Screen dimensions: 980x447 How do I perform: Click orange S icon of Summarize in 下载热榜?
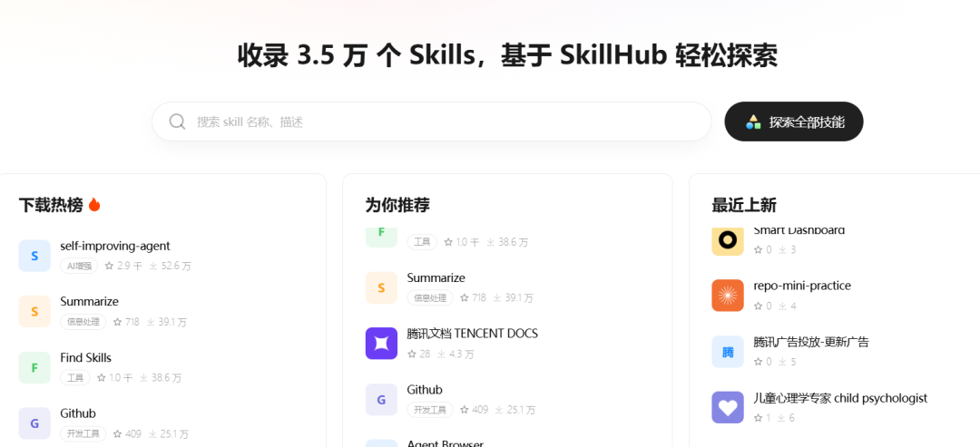(x=34, y=312)
